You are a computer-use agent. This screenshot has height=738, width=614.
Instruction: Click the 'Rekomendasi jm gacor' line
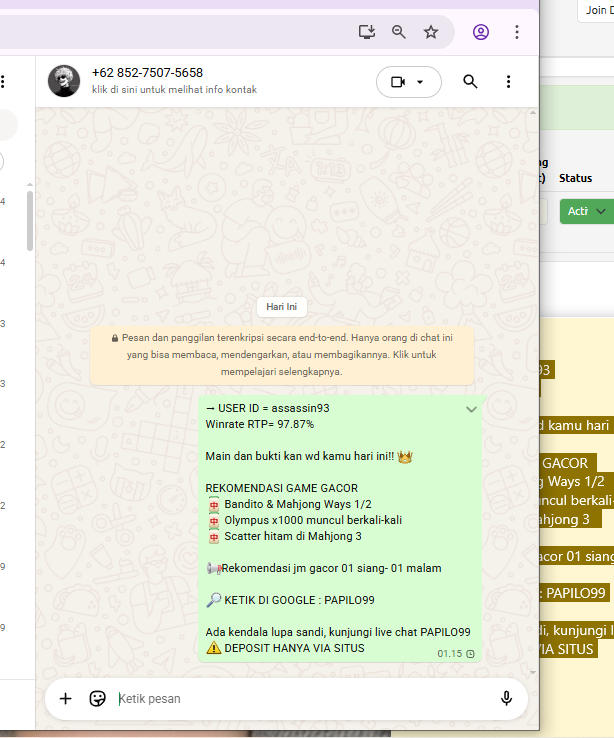(324, 568)
